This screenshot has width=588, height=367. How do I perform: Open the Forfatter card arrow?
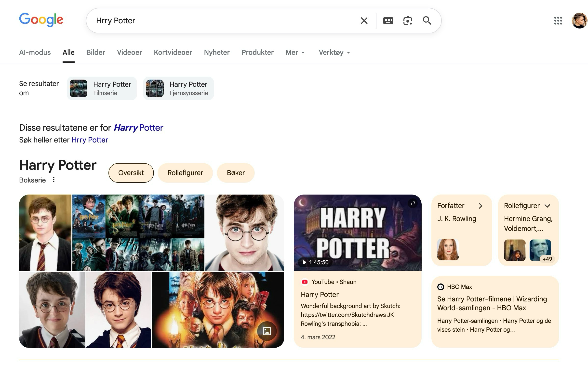click(x=481, y=206)
